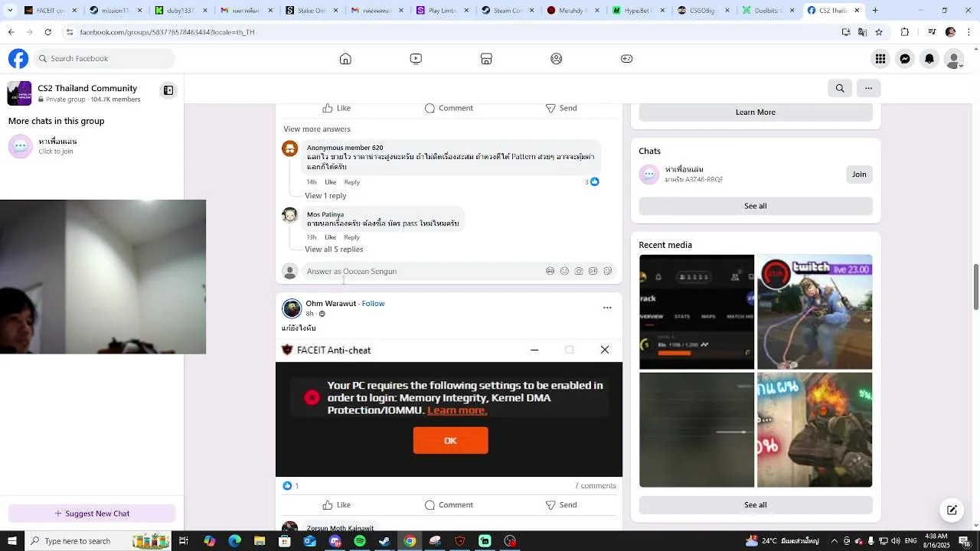
Task: Open Task View on the taskbar
Action: (x=184, y=541)
